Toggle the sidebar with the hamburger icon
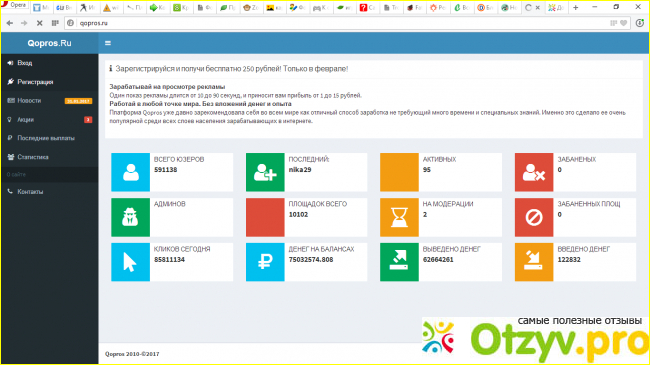 (x=108, y=43)
